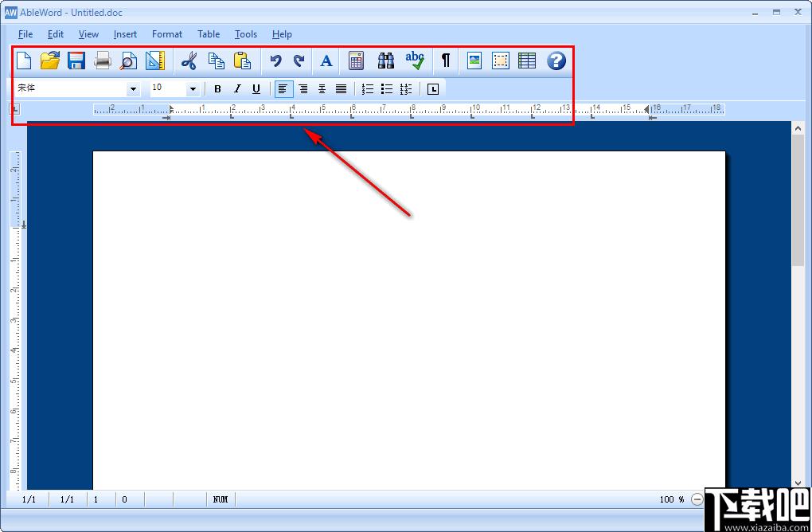
Task: Click inside the blank document page
Action: (409, 320)
